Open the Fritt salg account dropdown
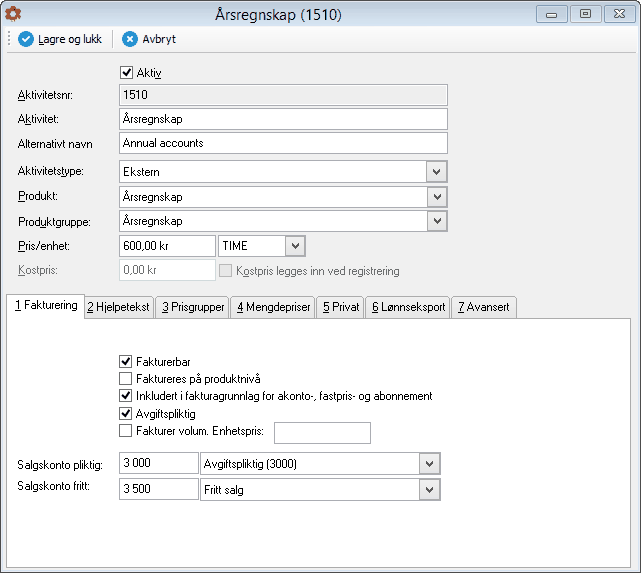Image resolution: width=641 pixels, height=573 pixels. (x=429, y=490)
